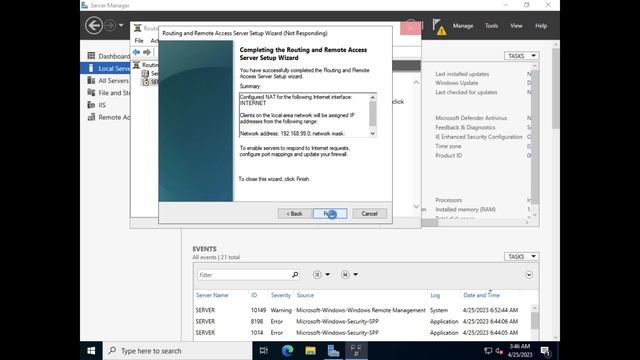This screenshot has height=360, width=640.
Task: Open the View menu in Server Manager
Action: point(516,26)
